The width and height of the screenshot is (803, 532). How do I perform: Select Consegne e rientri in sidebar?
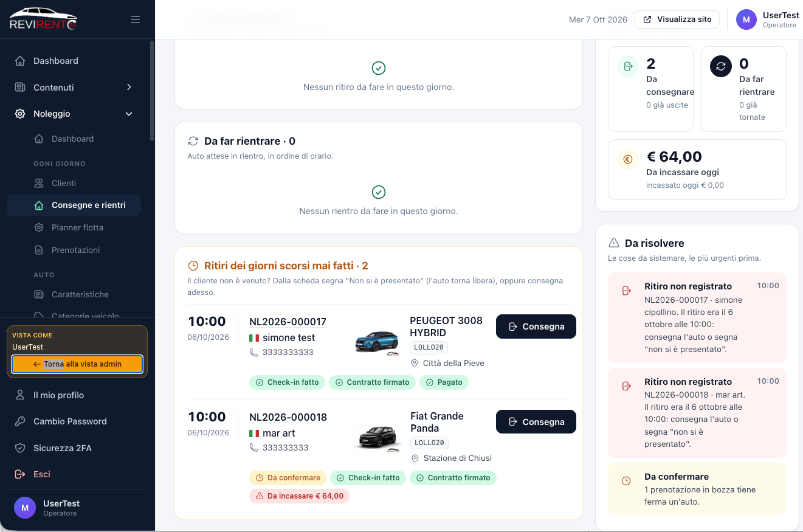tap(74, 205)
